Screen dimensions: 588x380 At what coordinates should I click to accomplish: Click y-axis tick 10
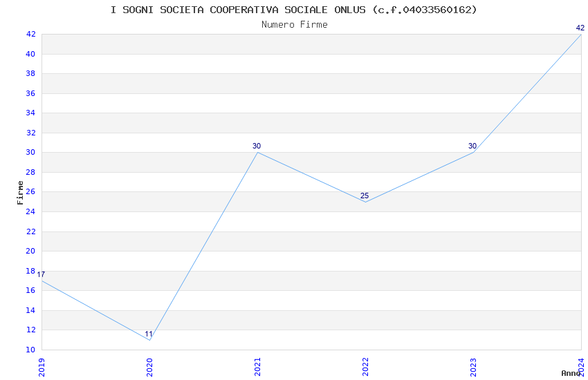coord(30,350)
